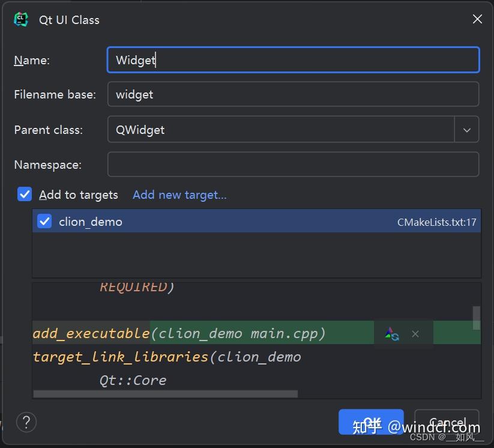The width and height of the screenshot is (494, 448).
Task: Click the CMakeLists.txt:17 location label
Action: [436, 222]
